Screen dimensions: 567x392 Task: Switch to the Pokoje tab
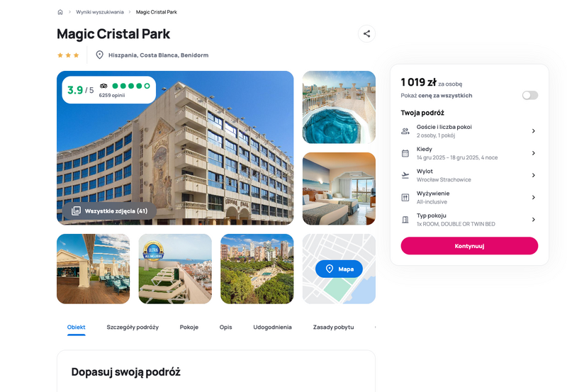pyautogui.click(x=189, y=327)
